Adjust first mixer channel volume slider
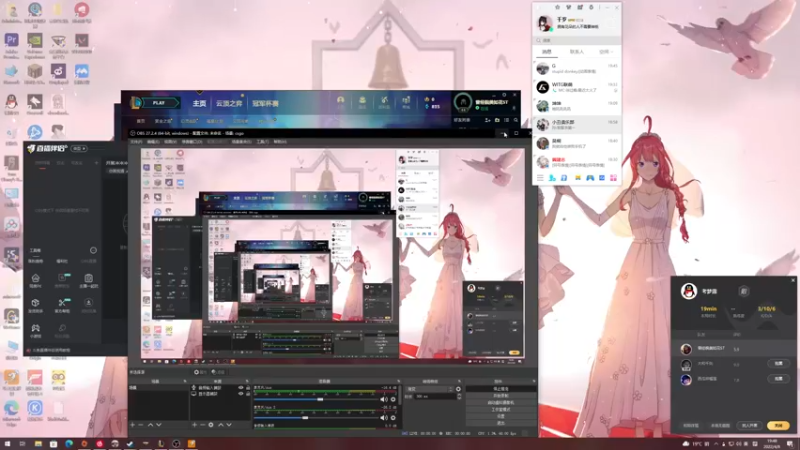The image size is (800, 450). 320,399
